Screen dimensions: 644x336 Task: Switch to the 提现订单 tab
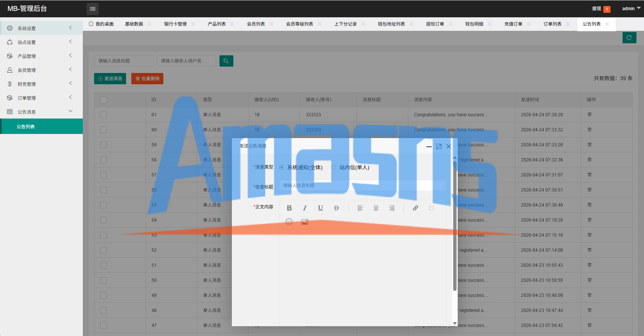(x=435, y=24)
